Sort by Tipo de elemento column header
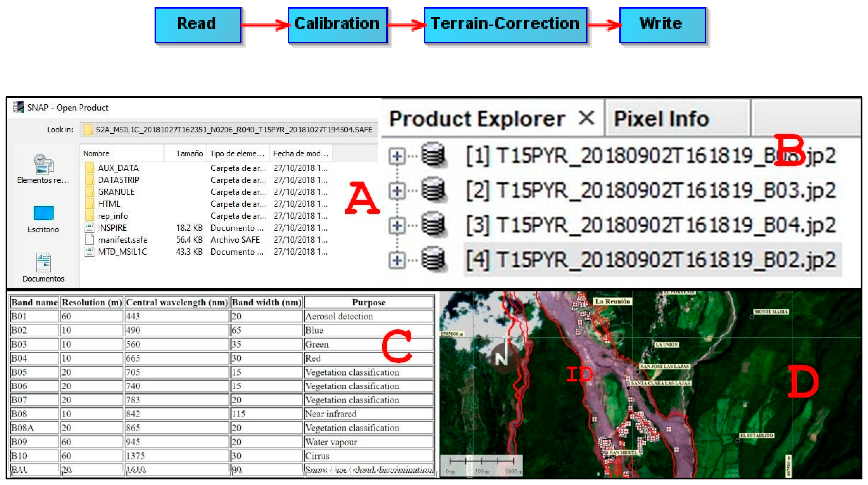868x485 pixels. pos(238,153)
